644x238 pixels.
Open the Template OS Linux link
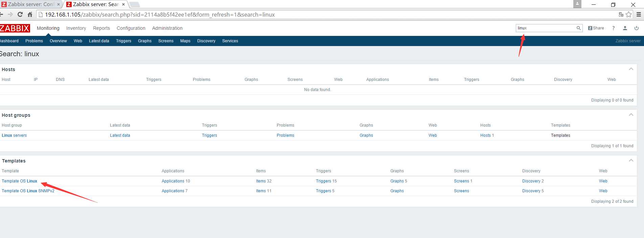click(19, 181)
